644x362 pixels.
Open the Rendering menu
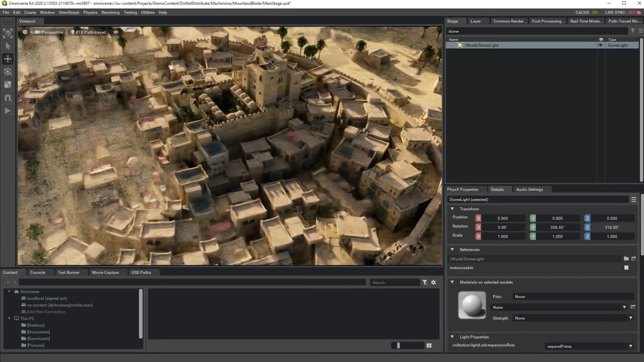[110, 12]
